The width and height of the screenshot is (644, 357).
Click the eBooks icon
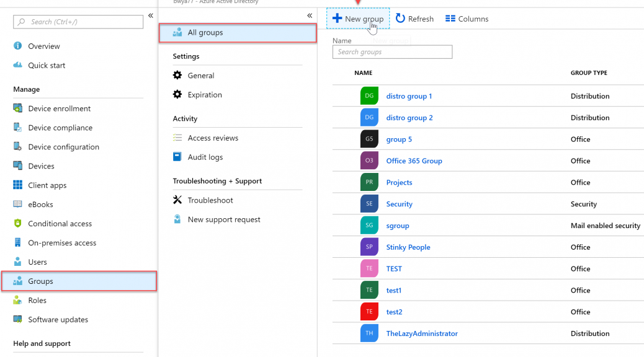17,204
